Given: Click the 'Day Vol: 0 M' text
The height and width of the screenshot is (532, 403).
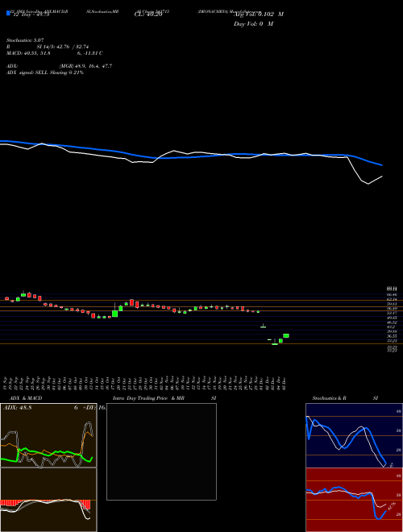Looking at the screenshot, I should click(x=253, y=23).
